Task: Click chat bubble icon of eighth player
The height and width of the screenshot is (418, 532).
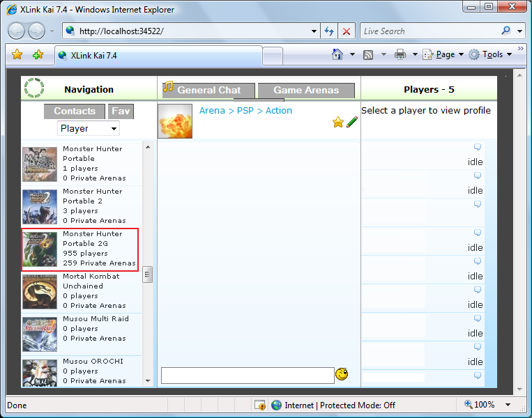Action: pyautogui.click(x=478, y=346)
